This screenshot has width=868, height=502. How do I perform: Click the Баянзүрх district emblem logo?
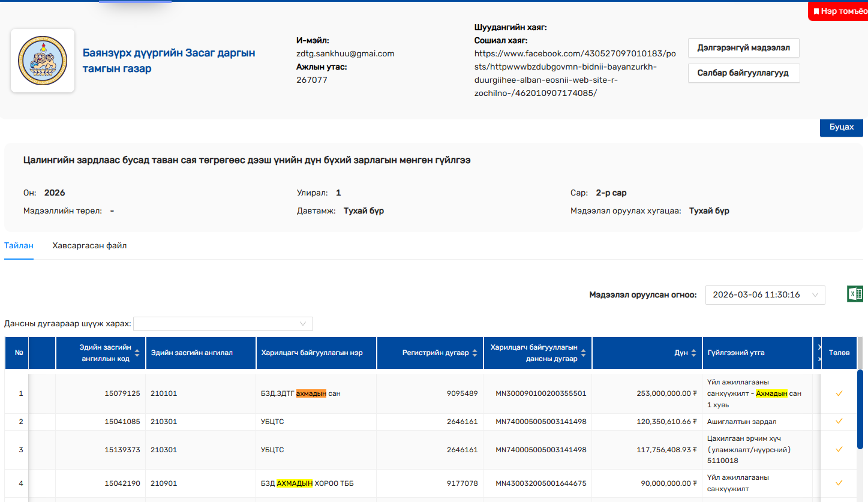[43, 61]
